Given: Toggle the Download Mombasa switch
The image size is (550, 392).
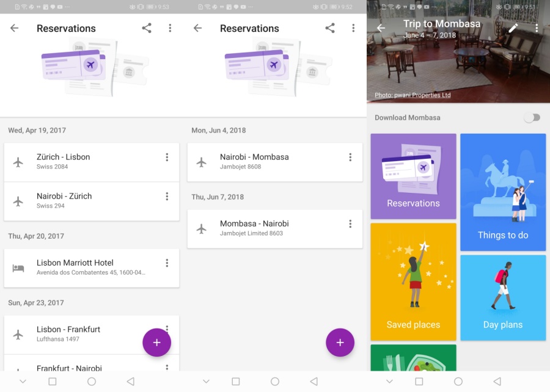Looking at the screenshot, I should point(532,118).
